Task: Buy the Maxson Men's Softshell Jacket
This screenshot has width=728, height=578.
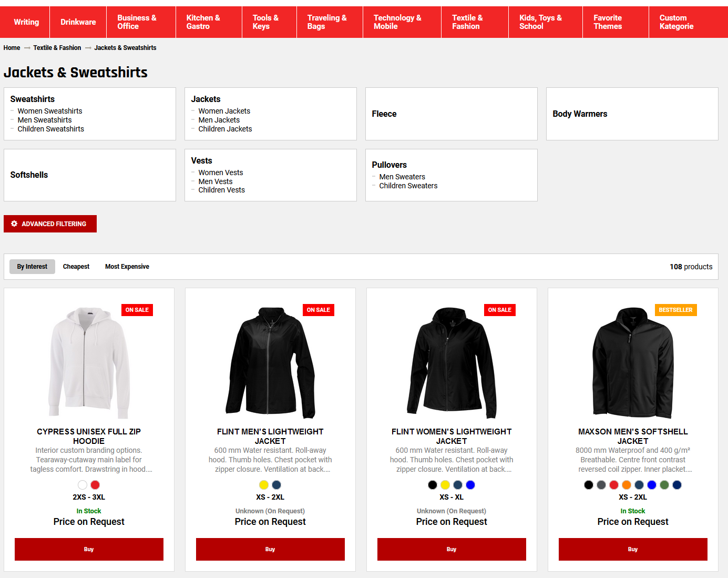Action: pos(633,549)
